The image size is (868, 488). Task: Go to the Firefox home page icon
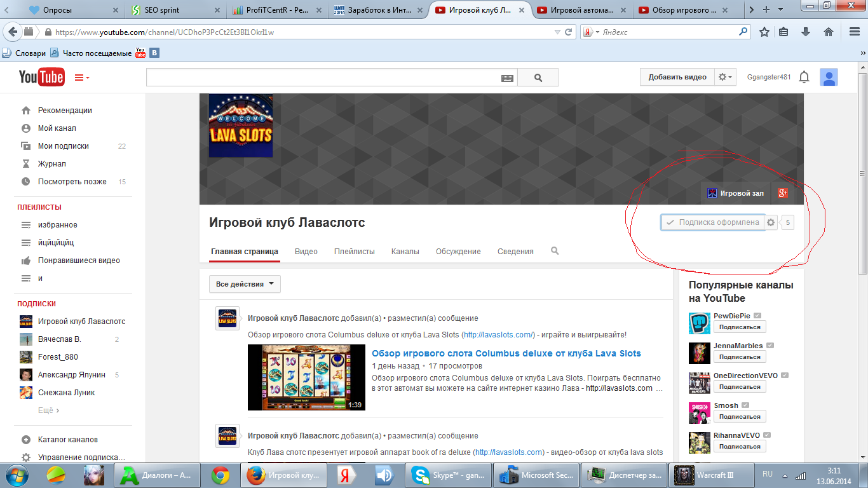(x=828, y=32)
